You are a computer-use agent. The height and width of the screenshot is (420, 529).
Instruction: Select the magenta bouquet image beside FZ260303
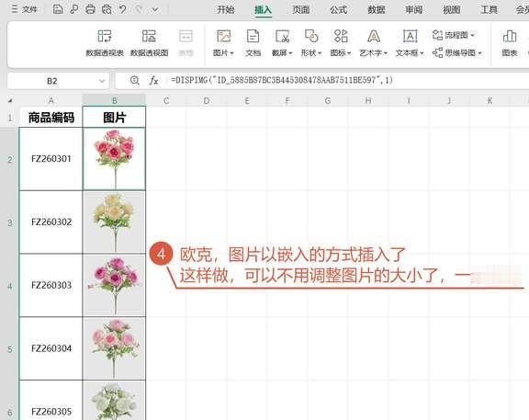(x=115, y=286)
